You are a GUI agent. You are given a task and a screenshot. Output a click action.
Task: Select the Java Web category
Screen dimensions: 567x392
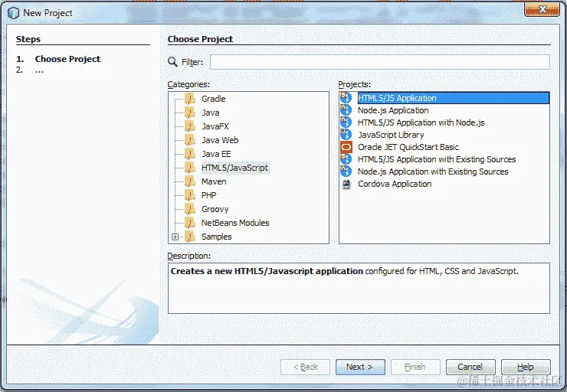[x=220, y=140]
